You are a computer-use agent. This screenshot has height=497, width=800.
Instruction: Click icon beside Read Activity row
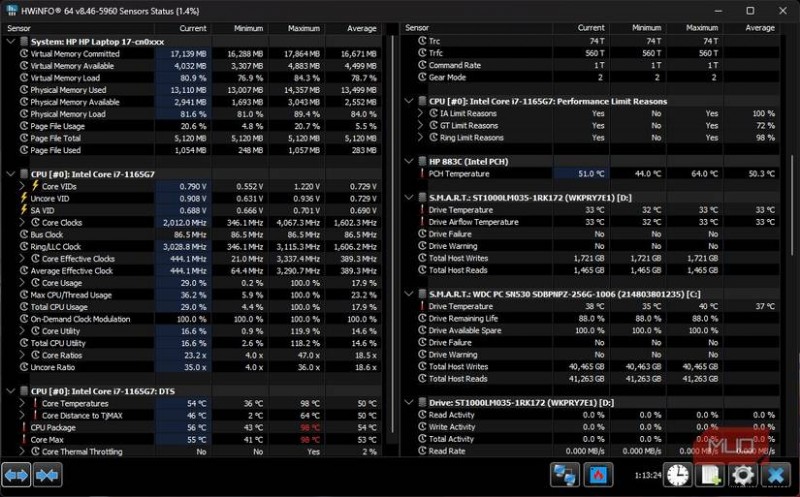[422, 414]
